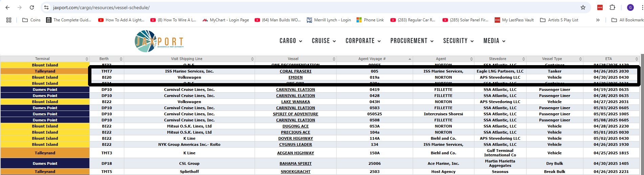This screenshot has width=644, height=175.
Task: Bookmark this page with the star icon
Action: 583,7
